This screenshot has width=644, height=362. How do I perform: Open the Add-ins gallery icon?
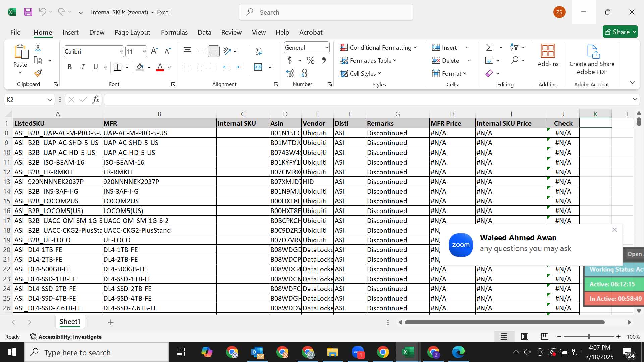[x=548, y=51]
